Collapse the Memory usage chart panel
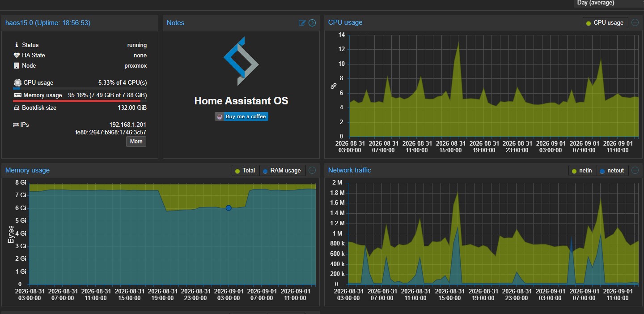644x314 pixels. [312, 170]
